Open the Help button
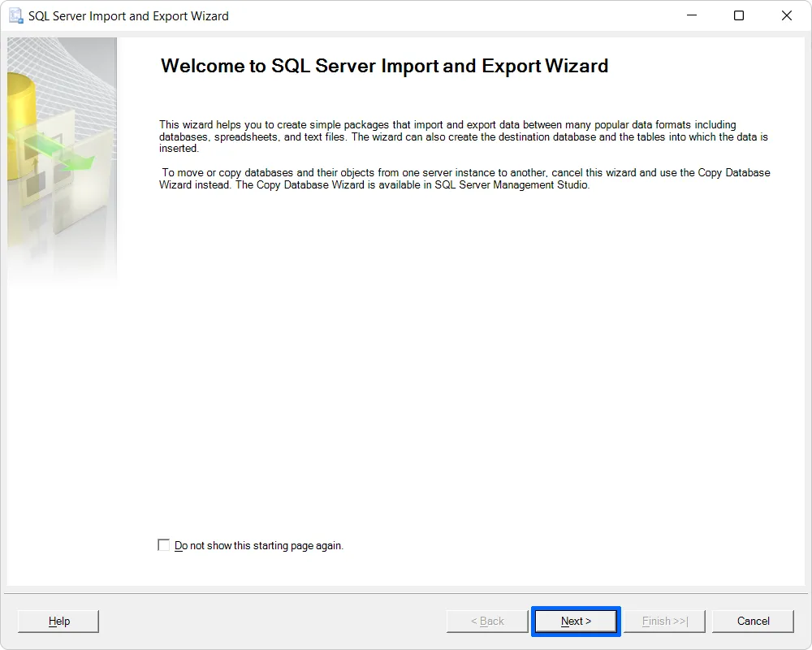812x650 pixels. [58, 621]
